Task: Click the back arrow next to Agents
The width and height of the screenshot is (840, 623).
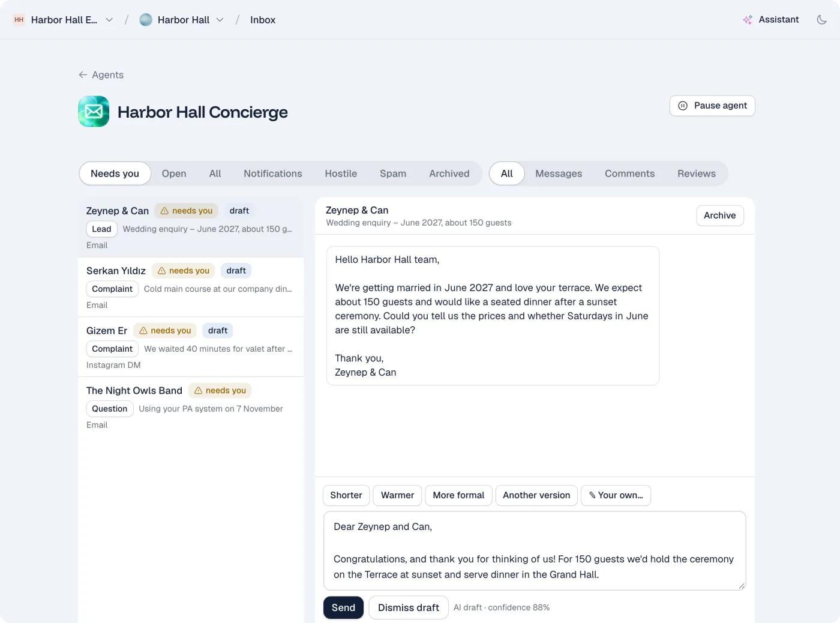Action: coord(83,75)
